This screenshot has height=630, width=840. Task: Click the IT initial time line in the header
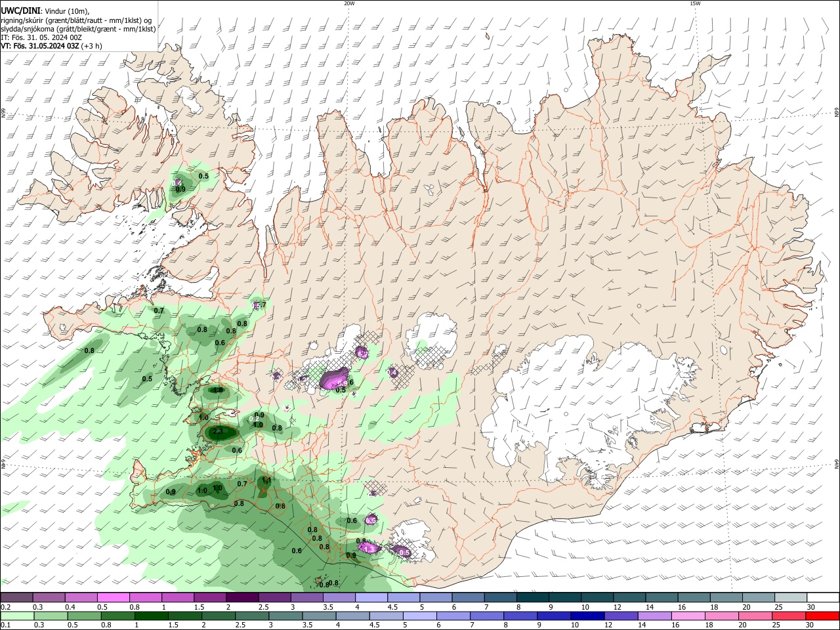point(41,37)
